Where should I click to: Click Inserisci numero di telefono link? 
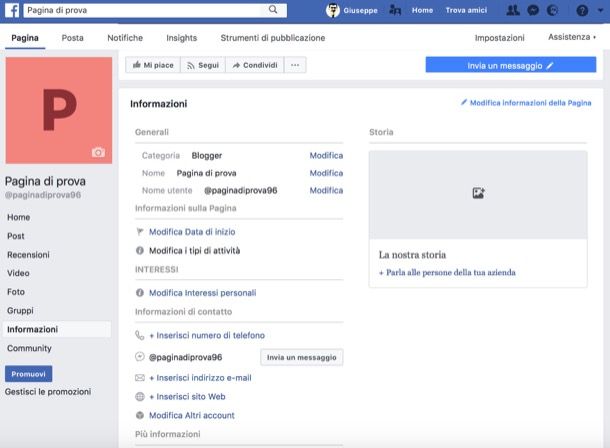[x=207, y=335]
